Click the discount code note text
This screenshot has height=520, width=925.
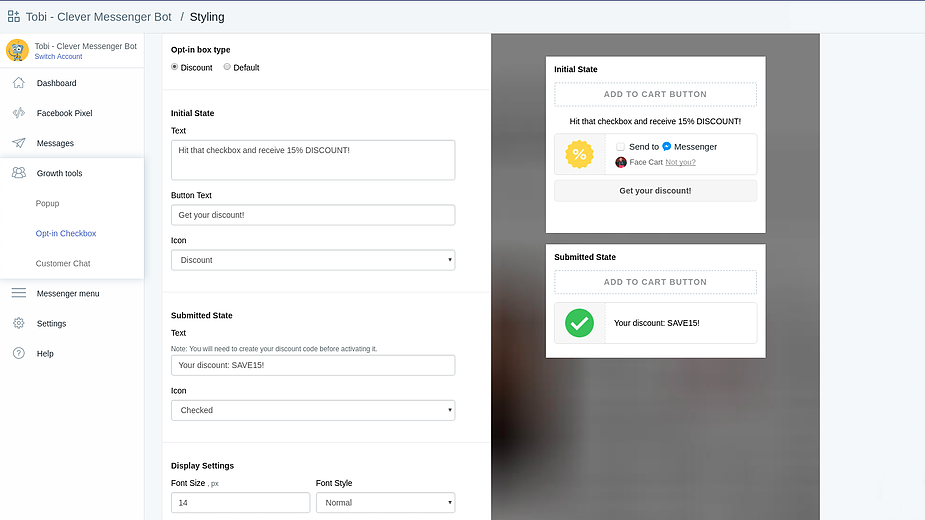click(274, 349)
